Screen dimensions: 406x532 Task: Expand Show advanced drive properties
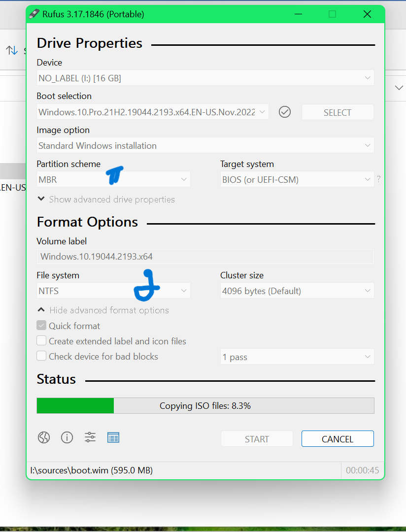pyautogui.click(x=106, y=199)
